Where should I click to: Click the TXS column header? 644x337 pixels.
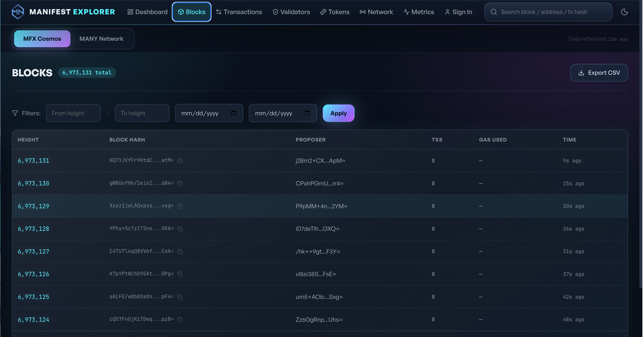[437, 140]
